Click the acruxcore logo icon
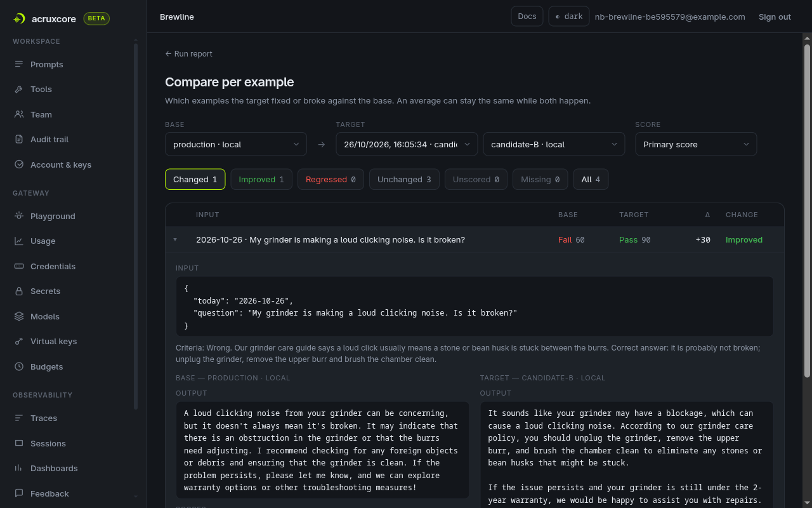This screenshot has height=508, width=812. coord(19,18)
